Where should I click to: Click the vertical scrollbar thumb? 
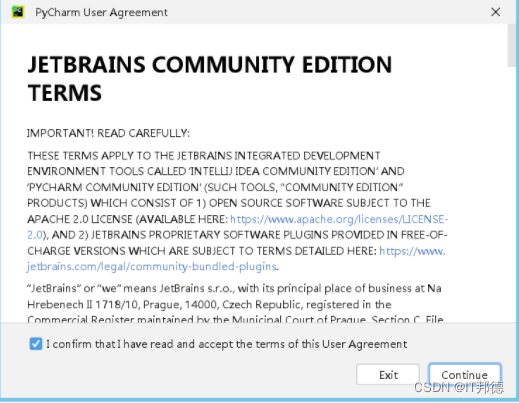[512, 46]
